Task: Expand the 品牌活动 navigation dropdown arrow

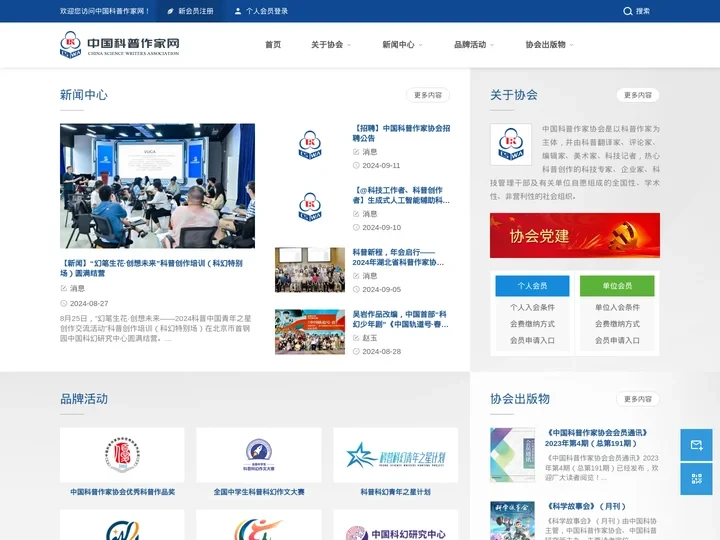Action: 492,45
